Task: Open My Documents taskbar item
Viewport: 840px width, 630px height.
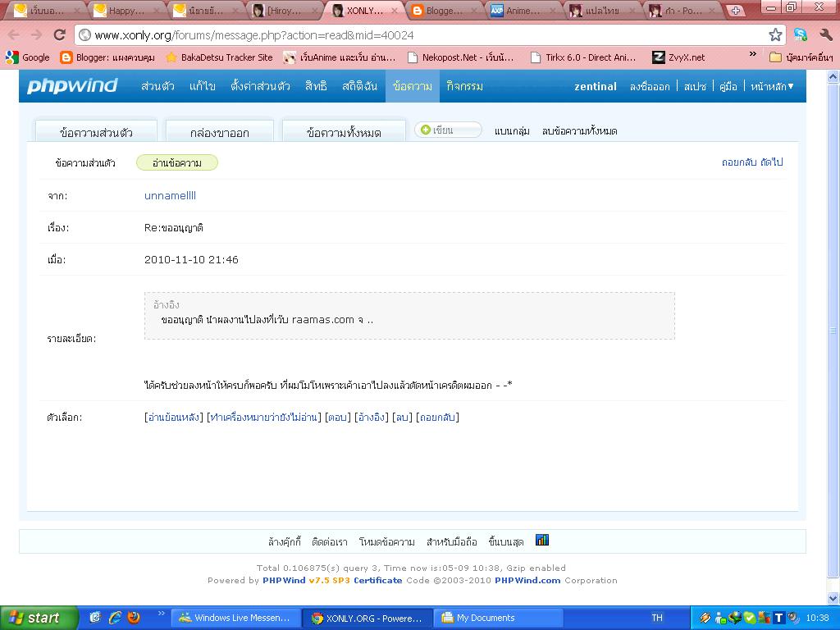Action: pyautogui.click(x=497, y=618)
